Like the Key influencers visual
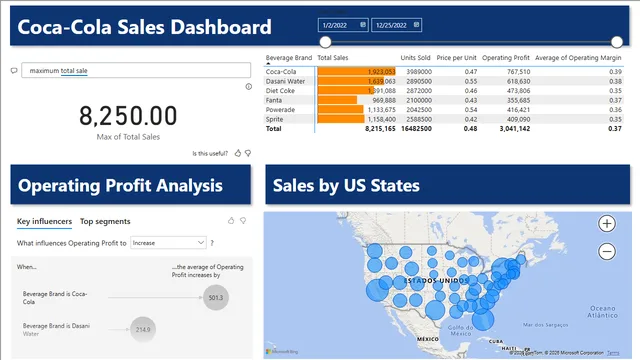 [x=231, y=221]
